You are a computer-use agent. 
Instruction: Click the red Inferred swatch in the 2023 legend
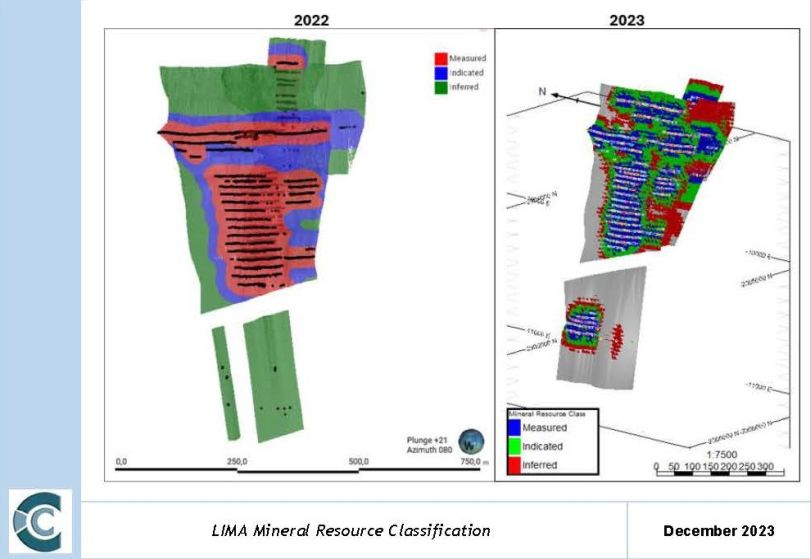click(516, 465)
